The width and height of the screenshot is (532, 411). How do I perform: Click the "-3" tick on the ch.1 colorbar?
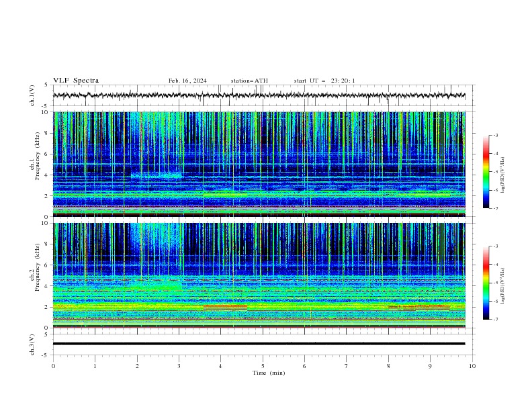pyautogui.click(x=495, y=135)
